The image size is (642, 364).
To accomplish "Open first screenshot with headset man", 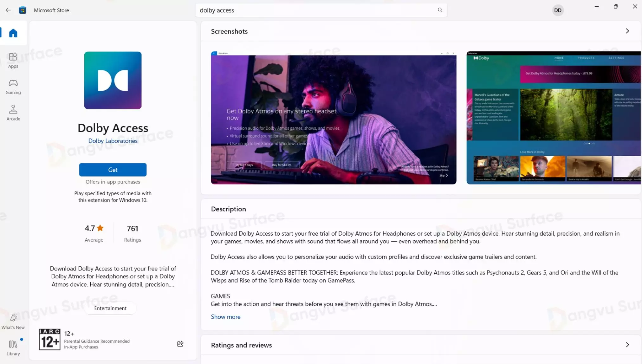I will tap(334, 118).
